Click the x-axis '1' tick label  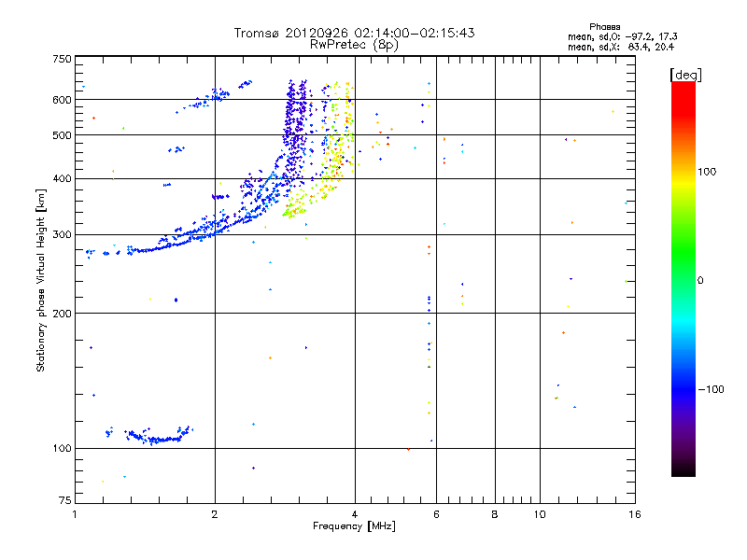[75, 514]
